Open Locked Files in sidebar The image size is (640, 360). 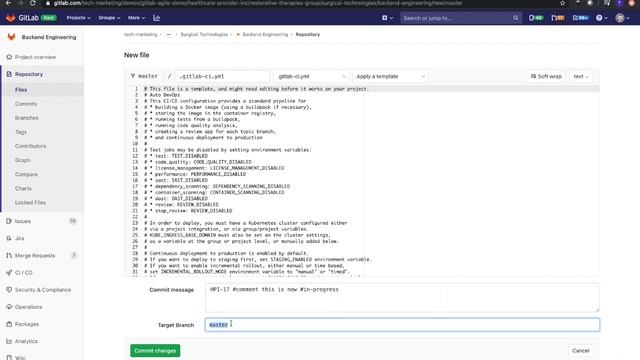point(30,202)
